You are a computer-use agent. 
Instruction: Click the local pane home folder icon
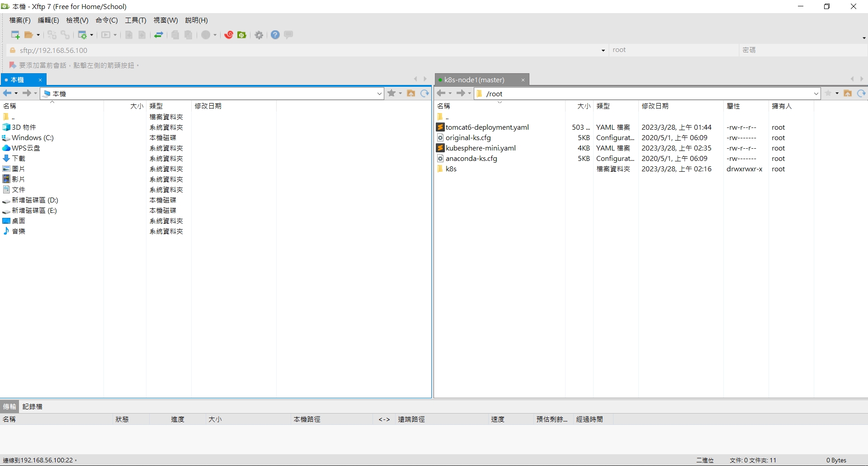[x=411, y=93]
